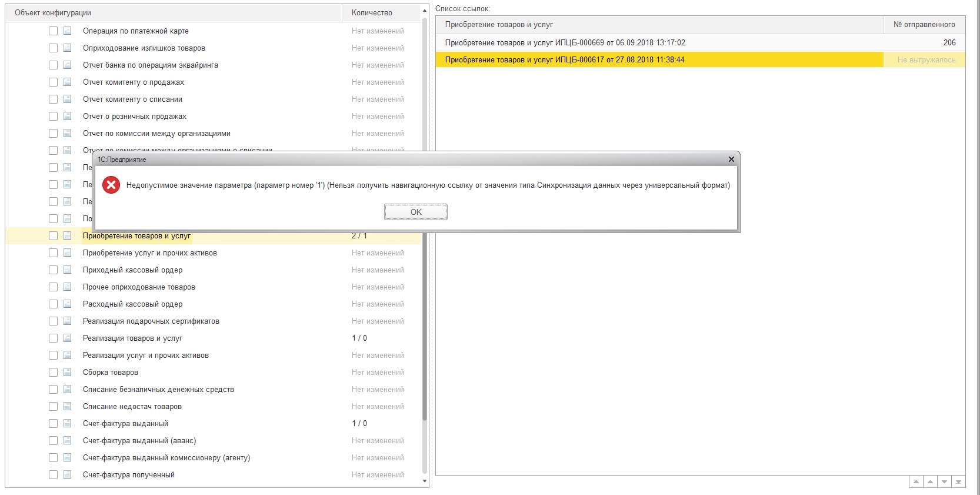Click document icon for Отчет комитенту о списании
The width and height of the screenshot is (980, 495).
point(68,99)
